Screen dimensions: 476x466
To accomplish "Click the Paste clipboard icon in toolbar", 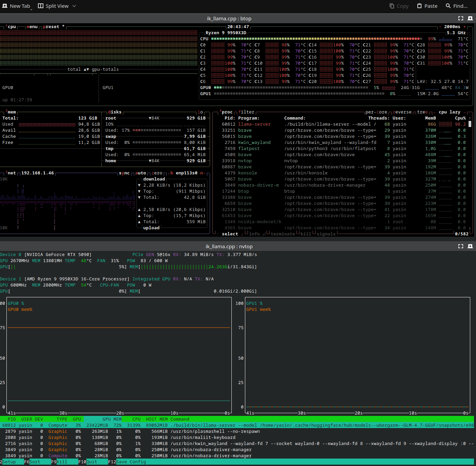I will tap(419, 6).
